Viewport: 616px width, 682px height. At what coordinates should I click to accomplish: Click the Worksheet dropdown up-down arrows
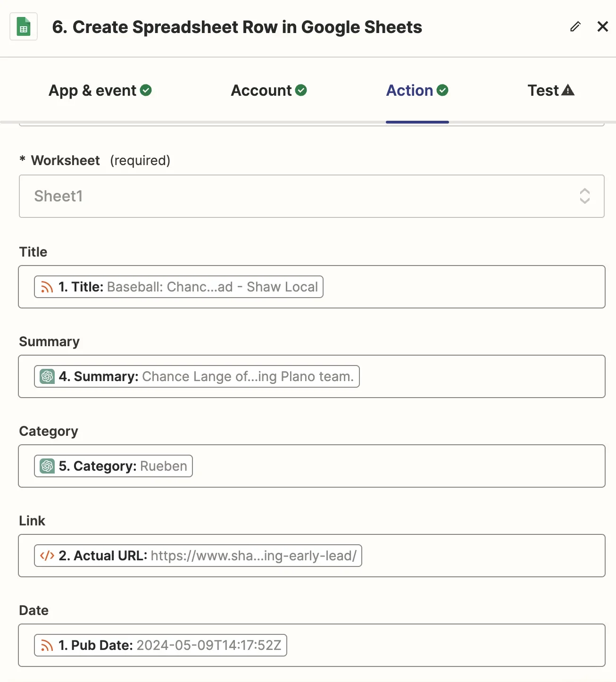(x=584, y=196)
